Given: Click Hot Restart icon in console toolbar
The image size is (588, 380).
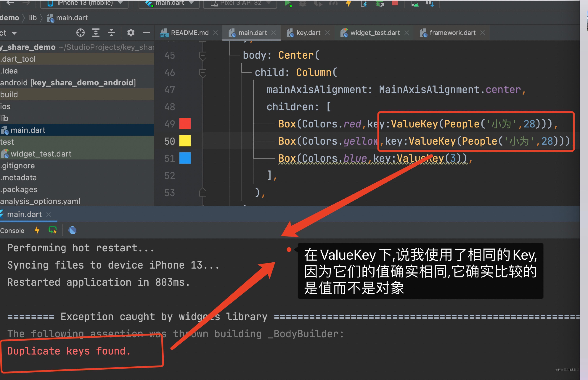Looking at the screenshot, I should [x=53, y=230].
